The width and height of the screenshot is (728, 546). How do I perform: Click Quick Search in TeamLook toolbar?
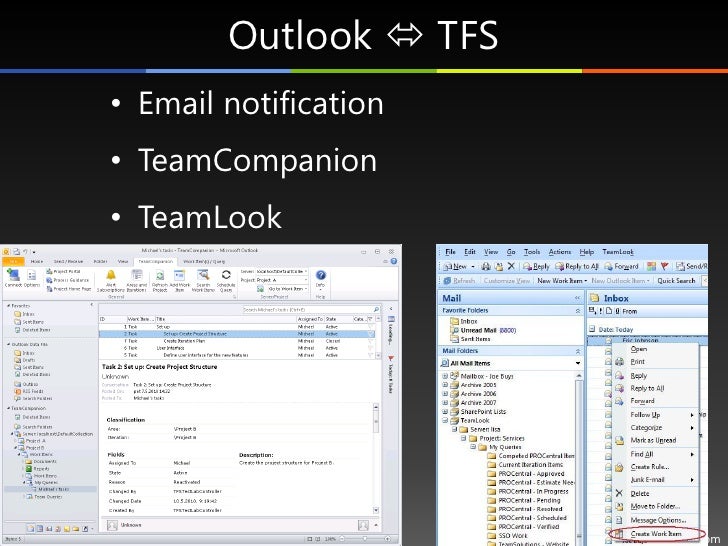point(676,280)
